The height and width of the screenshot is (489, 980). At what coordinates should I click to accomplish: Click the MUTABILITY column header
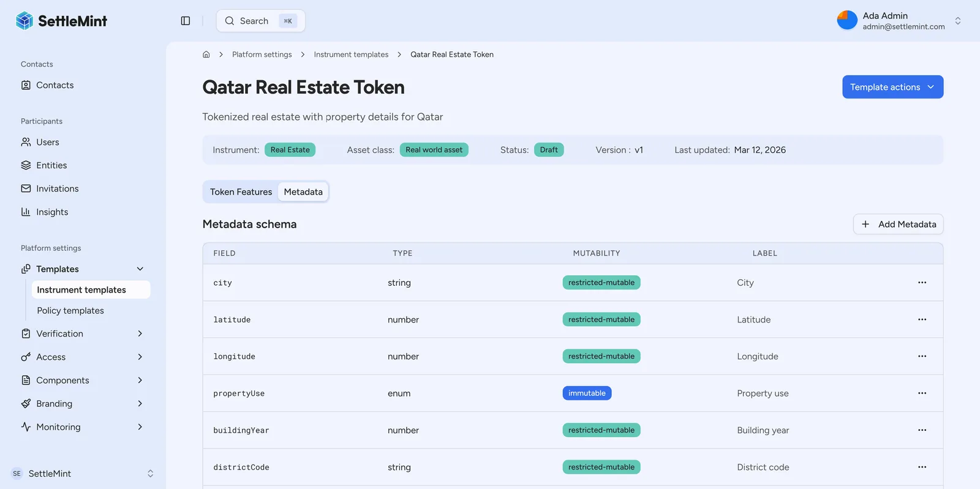[597, 253]
